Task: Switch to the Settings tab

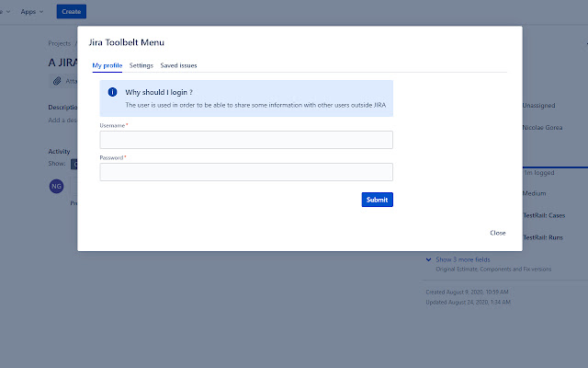Action: (x=141, y=65)
